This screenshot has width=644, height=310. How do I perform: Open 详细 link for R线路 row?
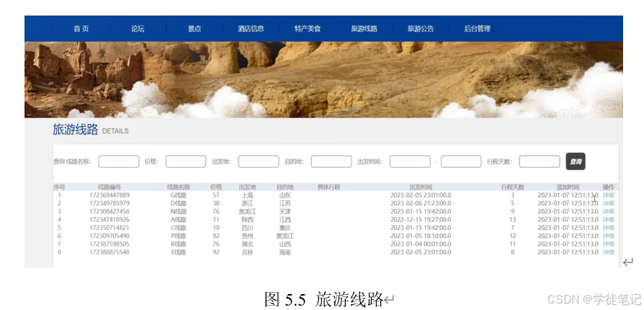coord(608,244)
